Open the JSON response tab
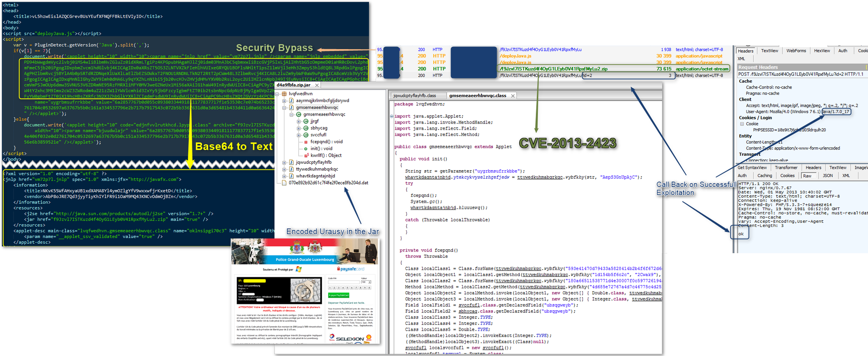Viewport: 868px width, 356px height. pos(827,176)
